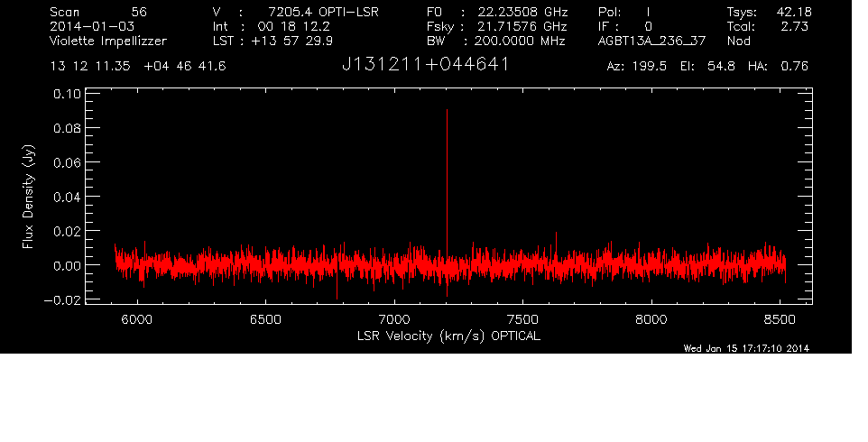Click the LSR Velocity (km/s) OPTICAL label
This screenshot has height=442, width=868.
448,336
